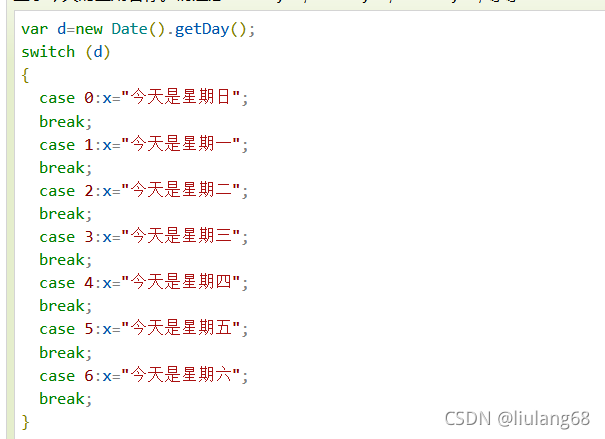The image size is (605, 439).
Task: Click the 'case 3' line with 星期三
Action: click(x=144, y=236)
